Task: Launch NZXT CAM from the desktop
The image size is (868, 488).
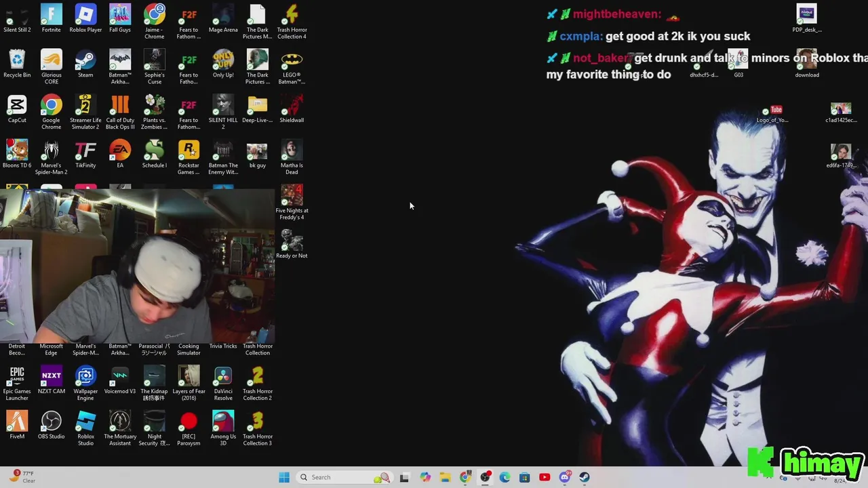Action: click(52, 380)
